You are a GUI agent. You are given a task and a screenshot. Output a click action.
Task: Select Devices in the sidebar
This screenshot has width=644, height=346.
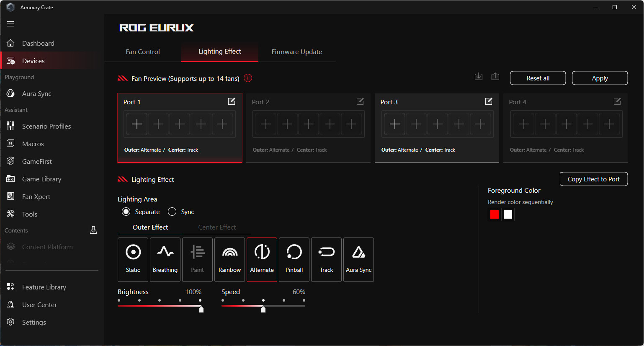[52, 61]
